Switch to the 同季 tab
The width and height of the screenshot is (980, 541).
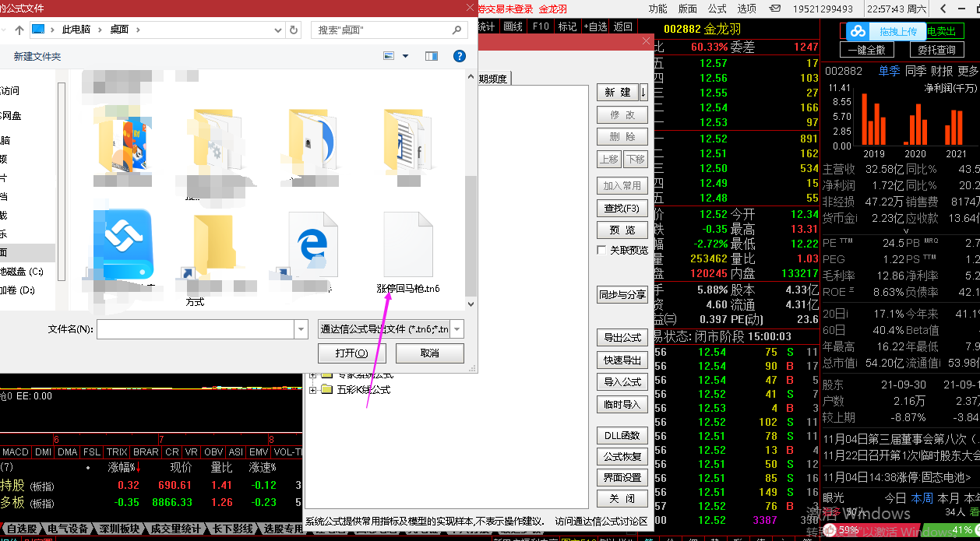coord(915,71)
